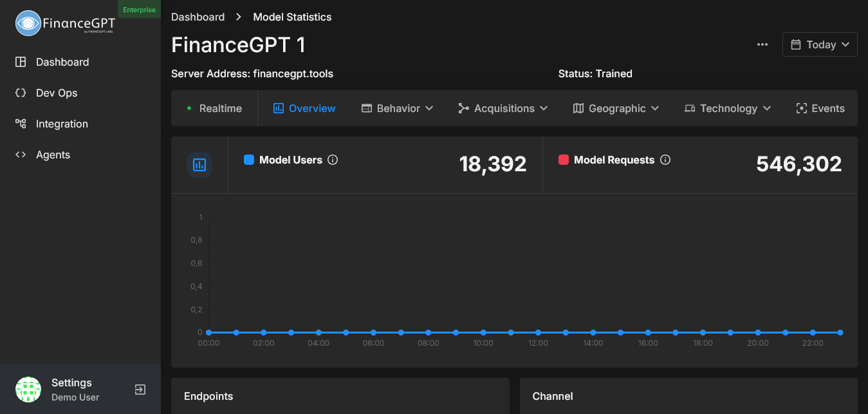868x414 pixels.
Task: Click the info icon next to Model Users
Action: click(x=333, y=160)
